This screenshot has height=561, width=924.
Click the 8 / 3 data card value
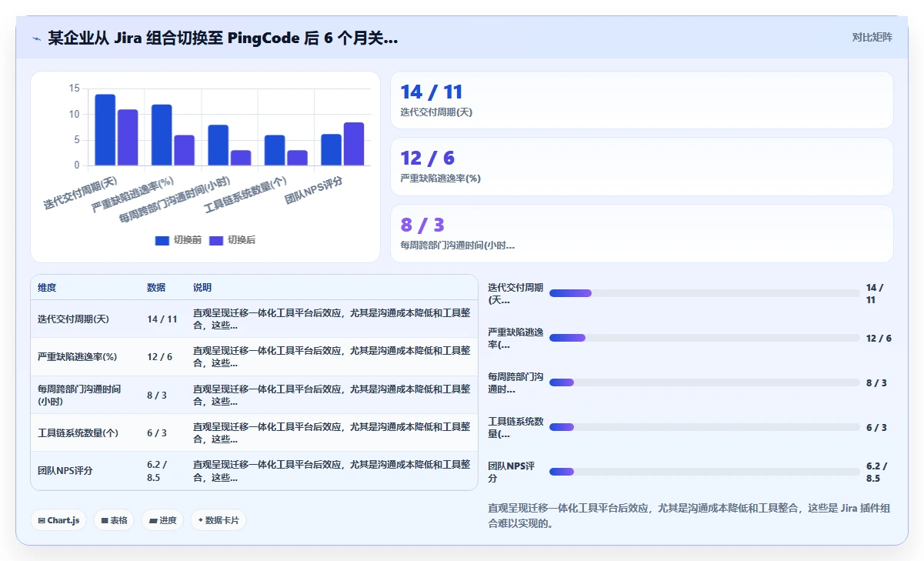coord(422,225)
